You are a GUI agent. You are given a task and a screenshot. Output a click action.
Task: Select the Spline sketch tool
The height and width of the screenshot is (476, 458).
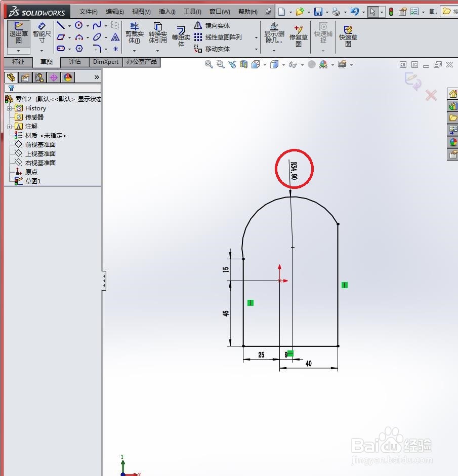click(x=97, y=25)
